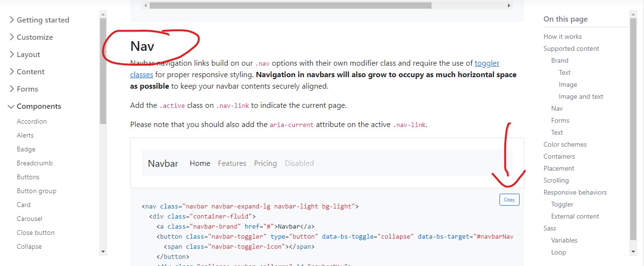
Task: Expand the Forms sidebar section
Action: pos(23,89)
